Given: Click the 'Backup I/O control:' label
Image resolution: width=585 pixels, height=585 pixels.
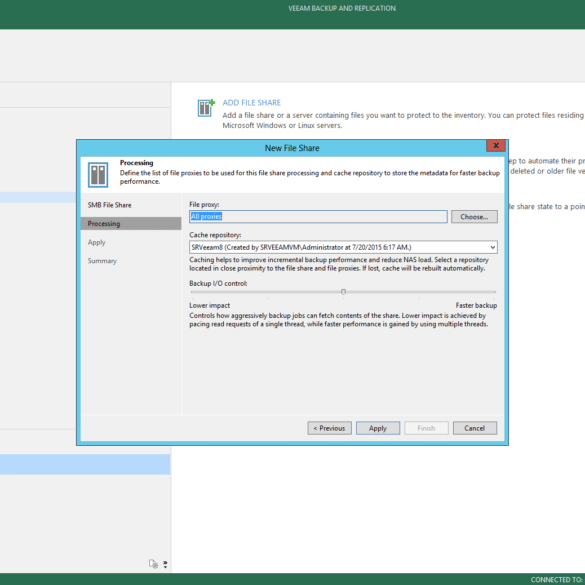Looking at the screenshot, I should (218, 283).
